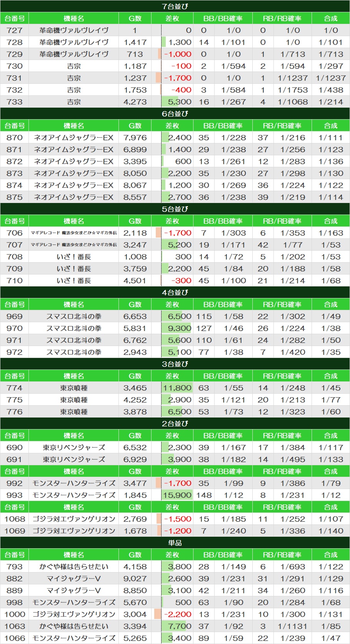Click the 9,300 差枚 value for 970
The height and width of the screenshot is (644, 350).
180,328
